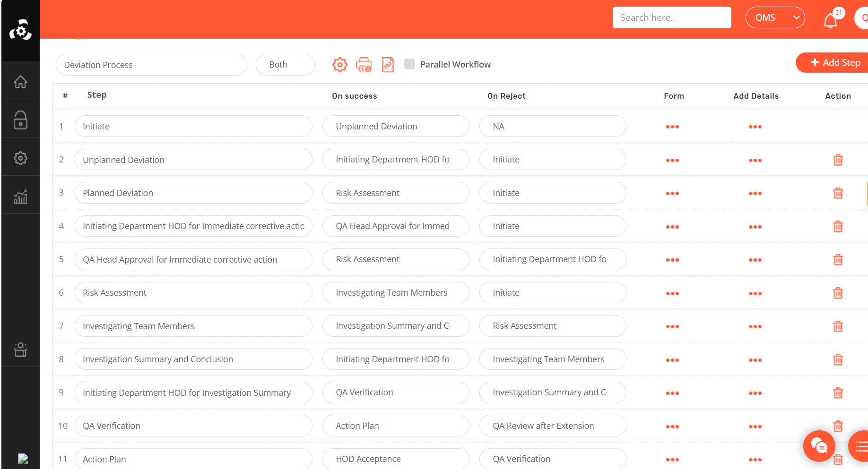Open On Reject field showing Investigating Team Members

[x=553, y=359]
